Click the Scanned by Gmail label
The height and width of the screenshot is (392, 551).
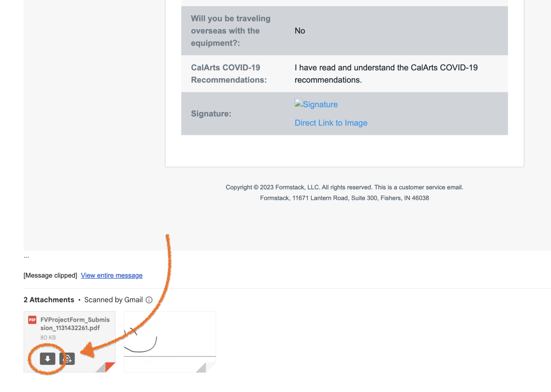(113, 300)
